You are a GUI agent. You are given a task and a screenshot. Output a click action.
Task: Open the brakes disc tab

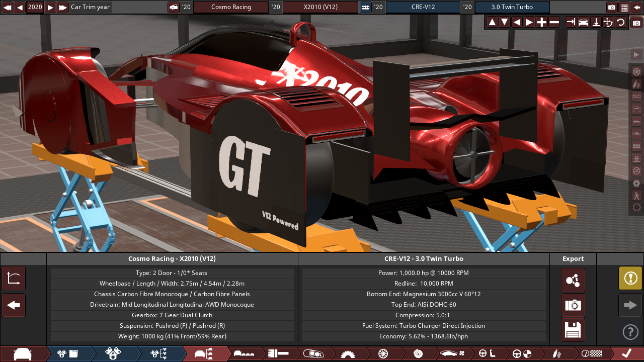[418, 353]
